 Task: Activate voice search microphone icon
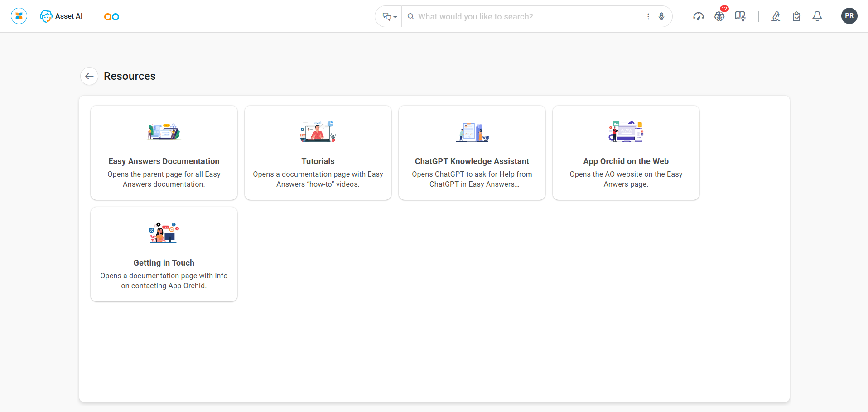pyautogui.click(x=661, y=17)
